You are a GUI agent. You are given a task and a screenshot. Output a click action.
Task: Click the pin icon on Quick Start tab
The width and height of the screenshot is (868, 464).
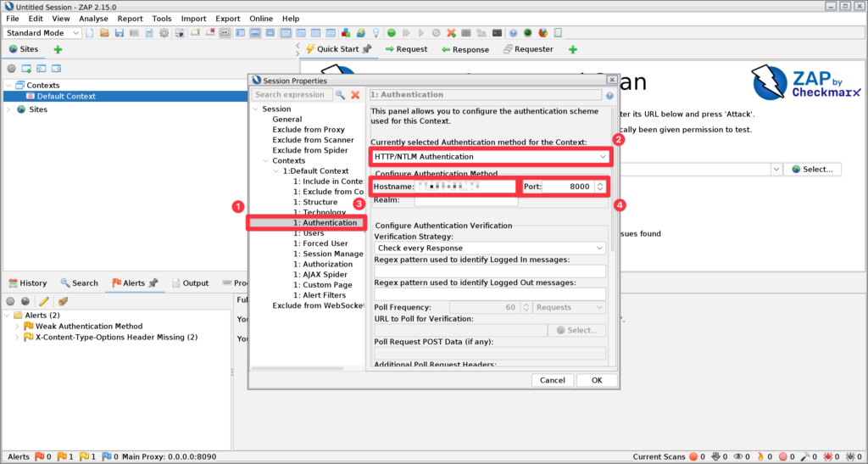pyautogui.click(x=366, y=48)
